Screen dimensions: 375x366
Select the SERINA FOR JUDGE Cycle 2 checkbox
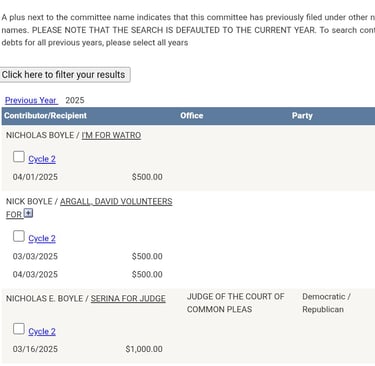(x=19, y=329)
